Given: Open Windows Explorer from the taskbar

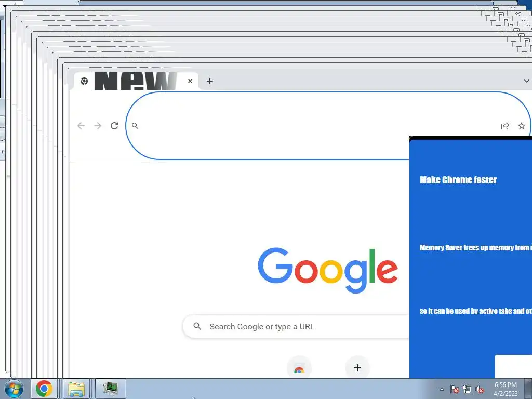Looking at the screenshot, I should point(76,389).
